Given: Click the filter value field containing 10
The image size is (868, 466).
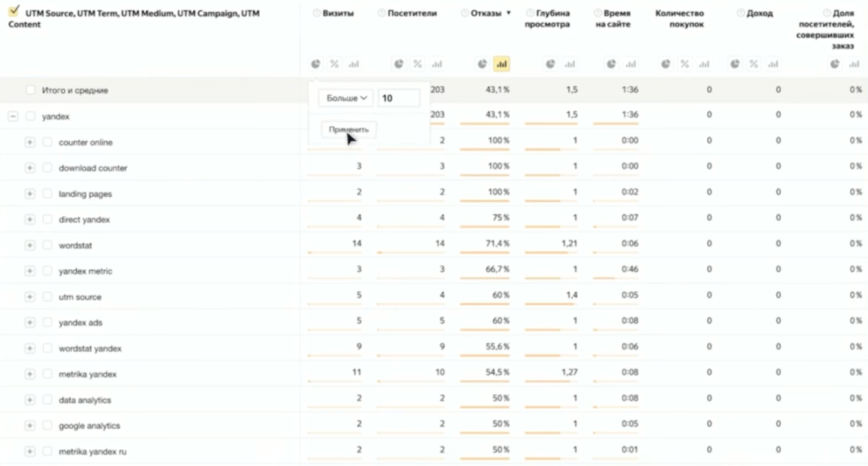Looking at the screenshot, I should [398, 98].
